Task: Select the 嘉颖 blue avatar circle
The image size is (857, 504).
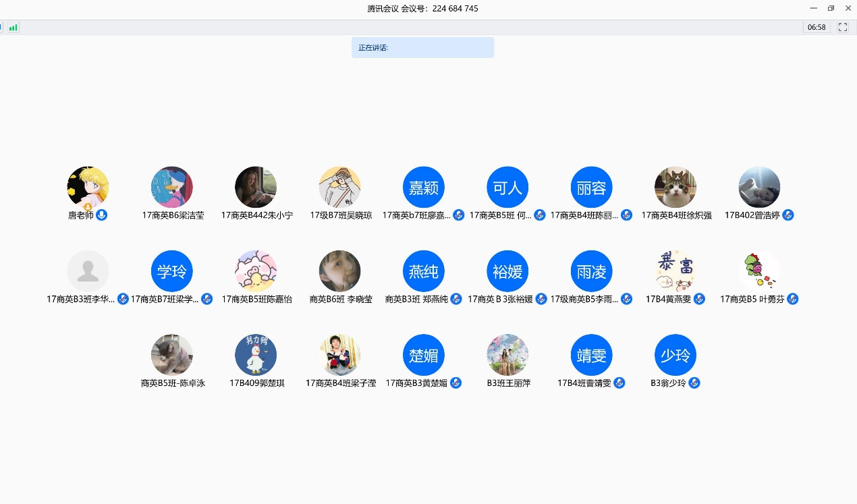Action: [x=423, y=187]
